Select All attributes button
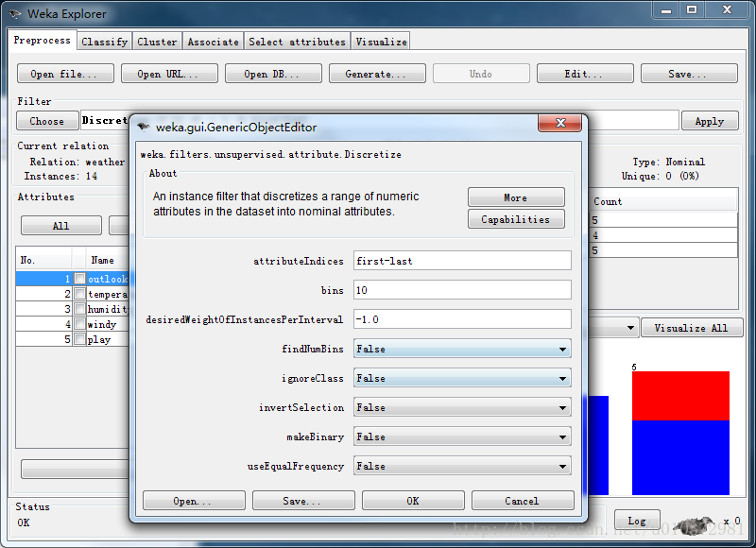This screenshot has width=756, height=548. [61, 226]
